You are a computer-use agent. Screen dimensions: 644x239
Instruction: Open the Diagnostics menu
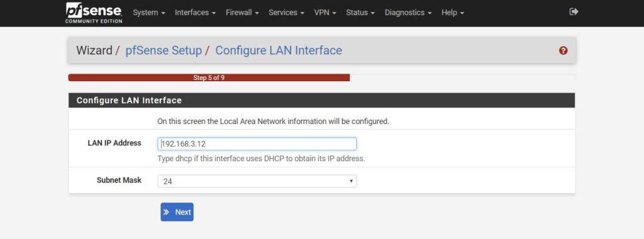pyautogui.click(x=408, y=13)
